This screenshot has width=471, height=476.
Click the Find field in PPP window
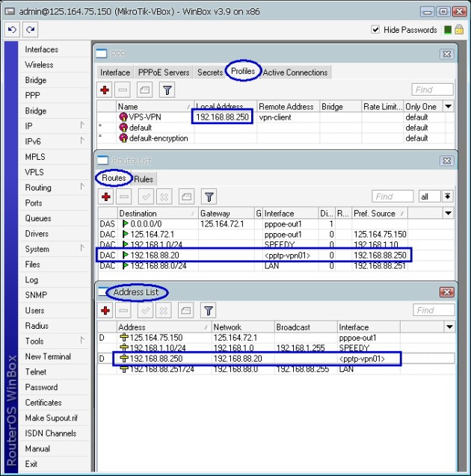click(432, 90)
